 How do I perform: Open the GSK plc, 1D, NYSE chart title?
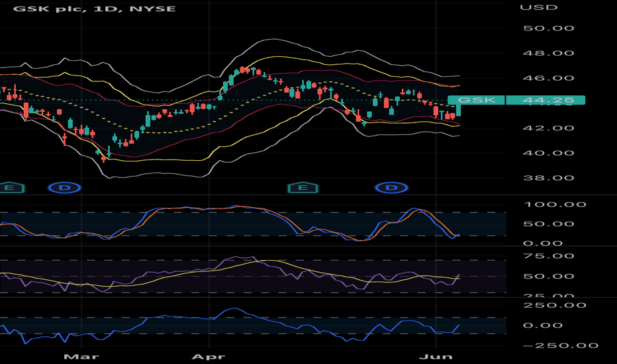point(95,9)
